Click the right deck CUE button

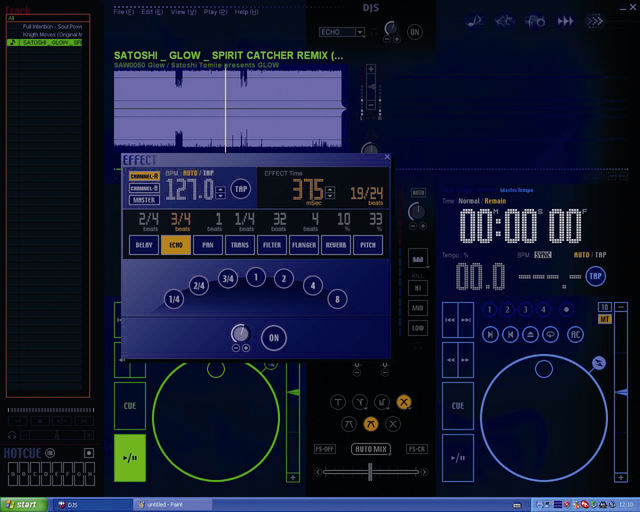coord(458,406)
